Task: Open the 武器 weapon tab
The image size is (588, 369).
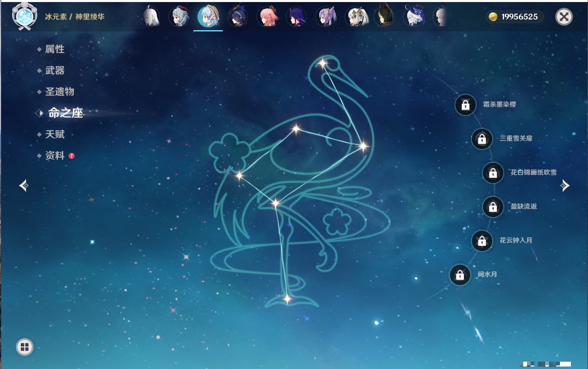Action: click(55, 71)
